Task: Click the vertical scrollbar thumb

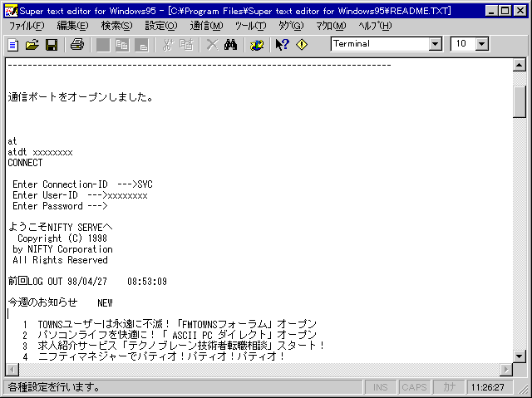Action: point(519,101)
